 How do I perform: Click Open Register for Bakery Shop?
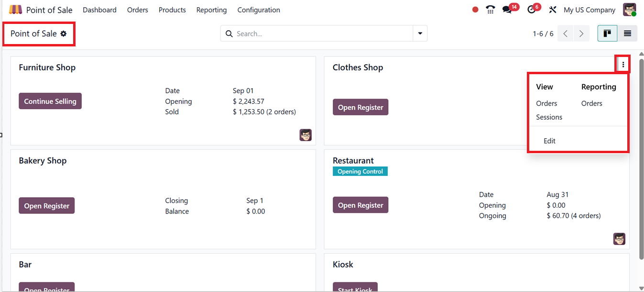point(47,206)
